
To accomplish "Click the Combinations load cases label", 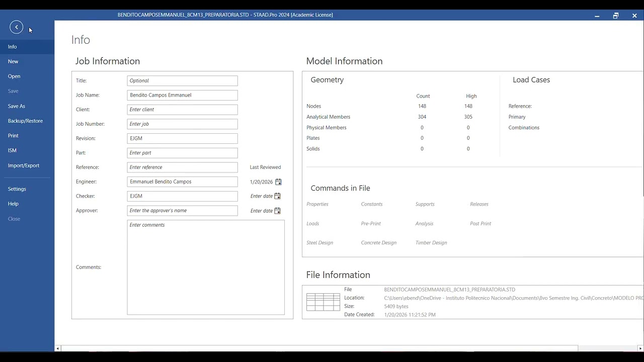I will pyautogui.click(x=524, y=128).
